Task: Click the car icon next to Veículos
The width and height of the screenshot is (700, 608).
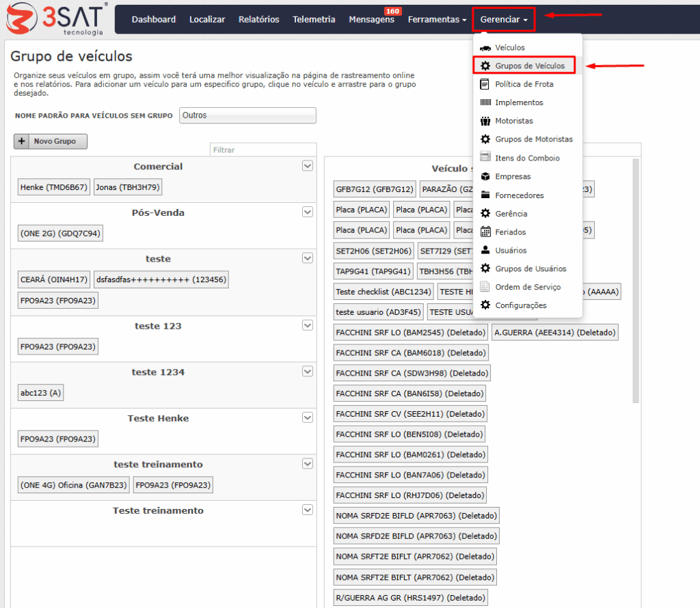Action: [485, 48]
